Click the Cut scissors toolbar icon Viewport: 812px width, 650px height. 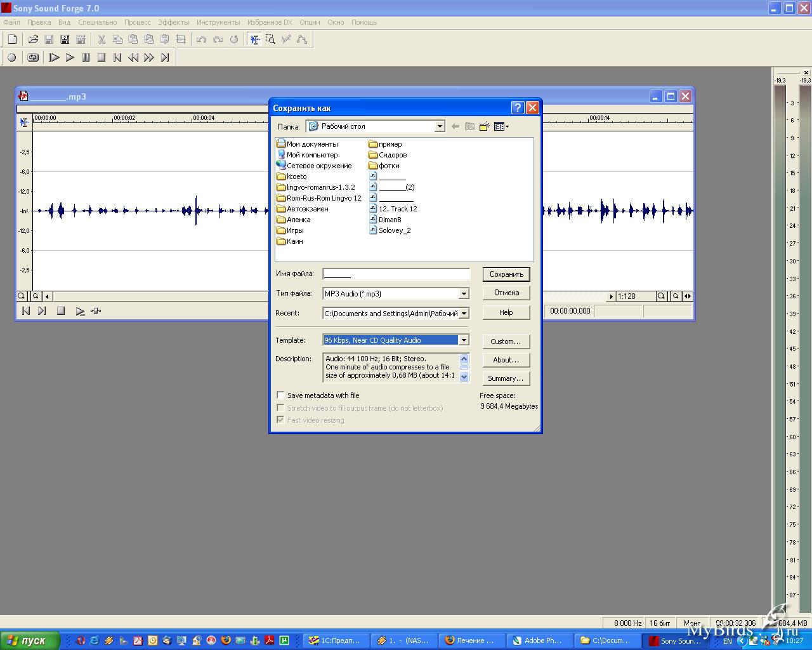click(101, 39)
